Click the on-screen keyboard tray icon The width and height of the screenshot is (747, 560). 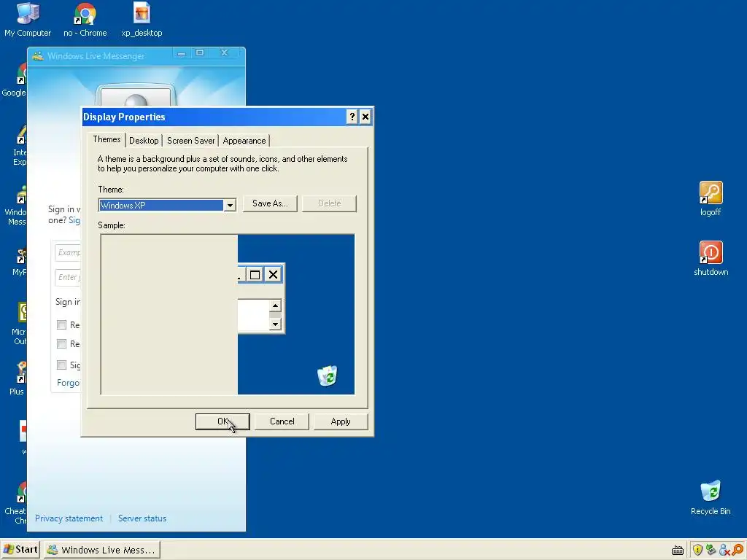point(678,551)
